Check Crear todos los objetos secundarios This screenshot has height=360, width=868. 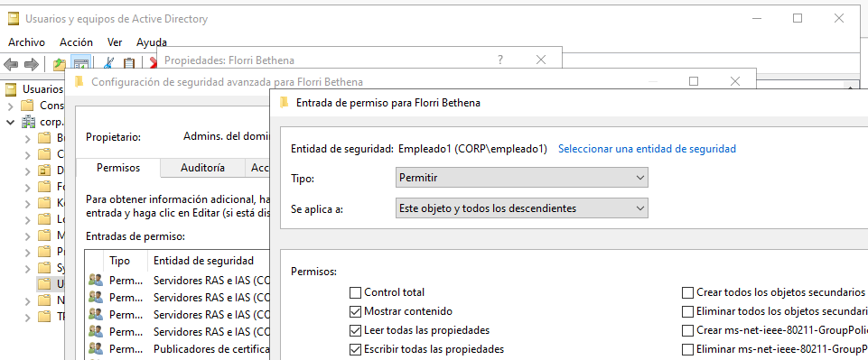point(687,292)
